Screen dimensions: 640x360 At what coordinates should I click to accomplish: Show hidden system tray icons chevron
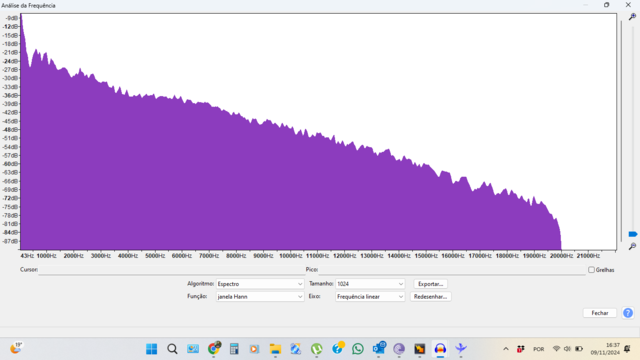coord(506,349)
